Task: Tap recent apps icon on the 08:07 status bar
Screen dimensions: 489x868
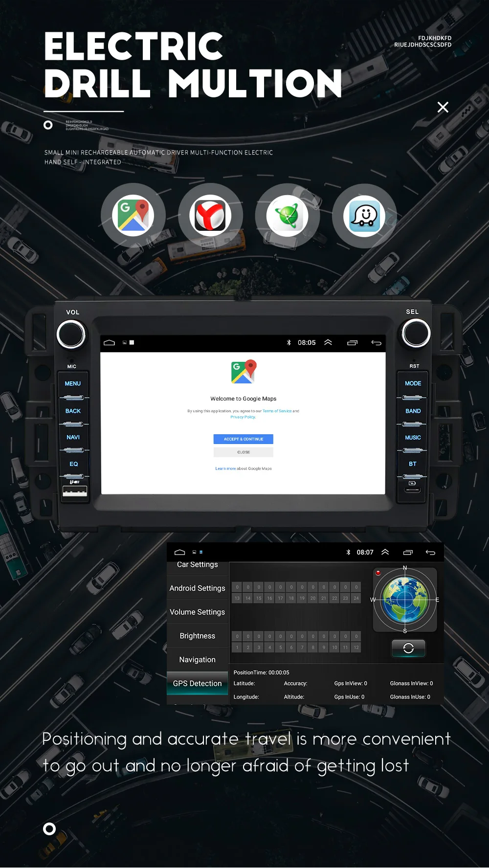Action: [408, 553]
